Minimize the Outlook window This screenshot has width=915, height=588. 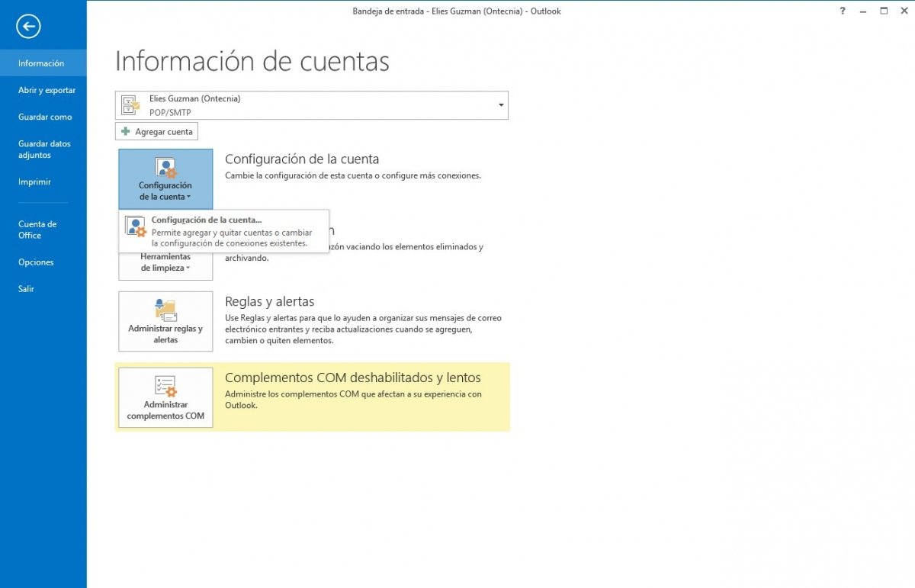(x=863, y=11)
